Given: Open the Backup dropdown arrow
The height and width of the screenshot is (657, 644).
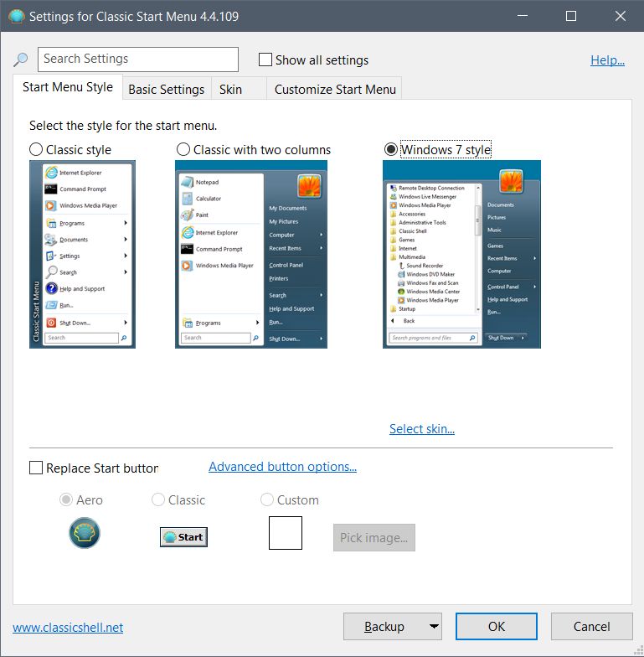Looking at the screenshot, I should point(434,627).
